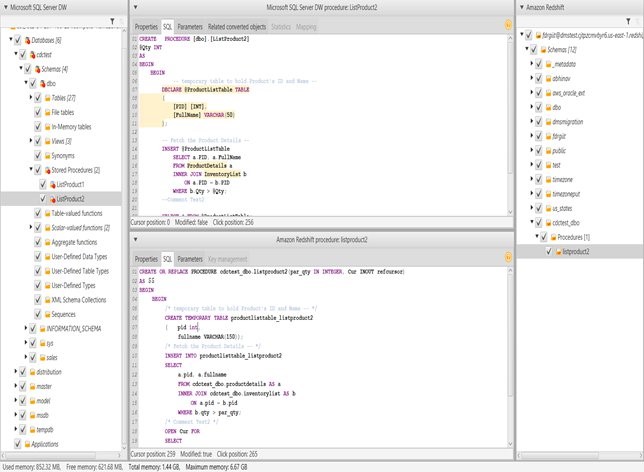Expand the Views [3] node
This screenshot has height=472, width=644.
tap(31, 140)
